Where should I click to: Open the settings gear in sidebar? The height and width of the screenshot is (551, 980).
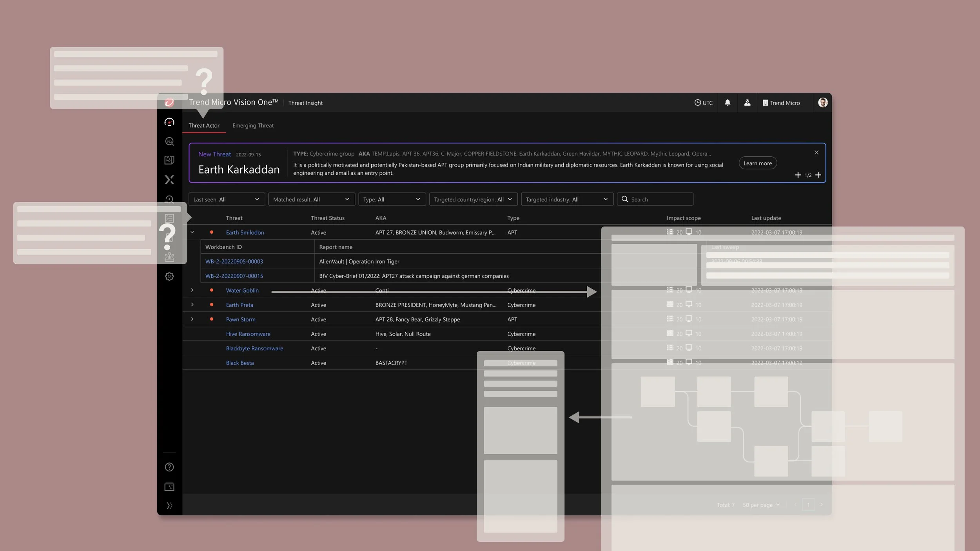tap(169, 277)
